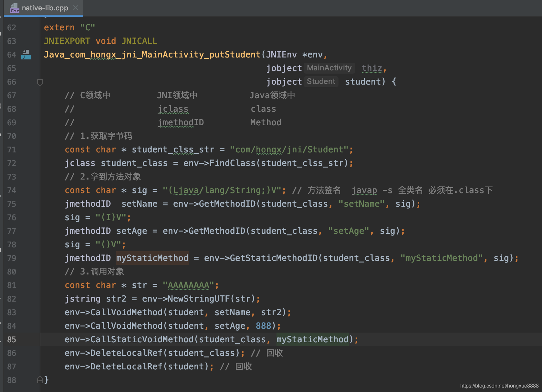Click the blog.csdn.net/hongxue8888 link

tap(499, 386)
